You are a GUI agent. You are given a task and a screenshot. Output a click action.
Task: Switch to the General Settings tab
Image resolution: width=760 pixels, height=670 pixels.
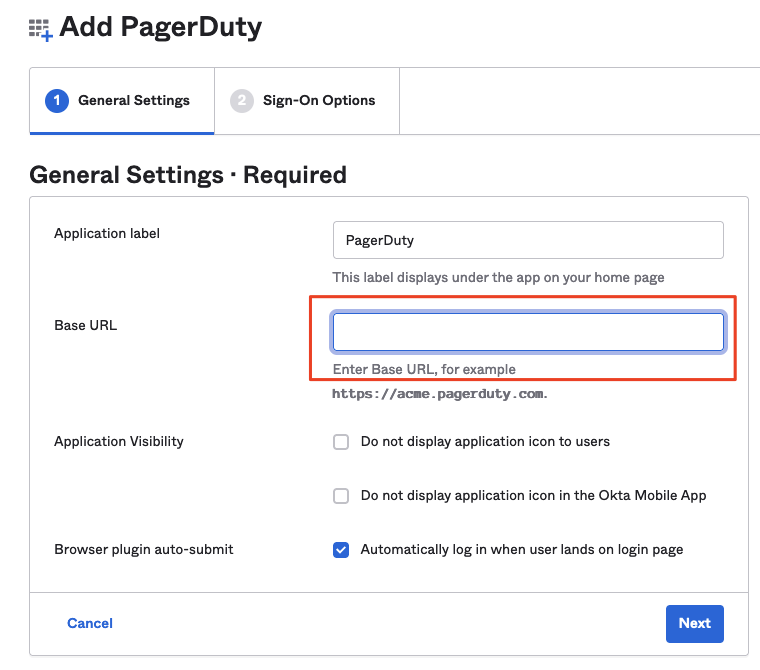point(122,101)
